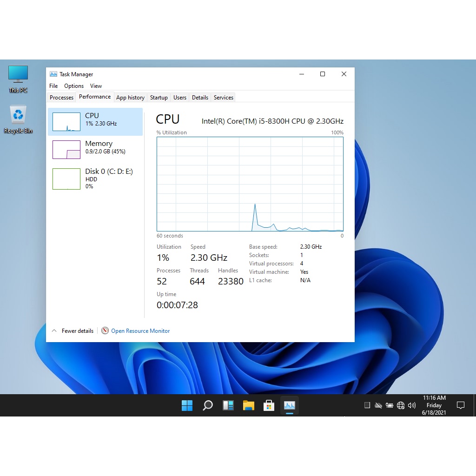Open the Start menu Windows logo
This screenshot has height=476, width=476.
pyautogui.click(x=187, y=405)
